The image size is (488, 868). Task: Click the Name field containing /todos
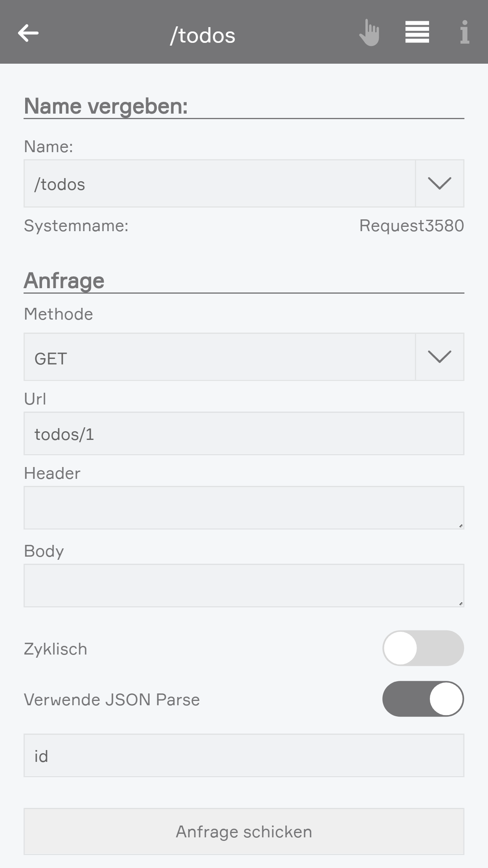click(219, 183)
